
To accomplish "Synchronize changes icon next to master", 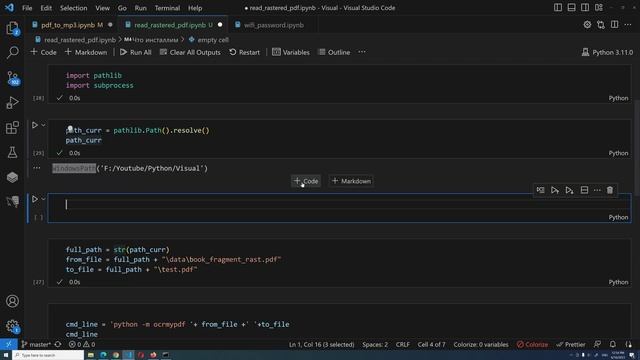I will click(58, 344).
